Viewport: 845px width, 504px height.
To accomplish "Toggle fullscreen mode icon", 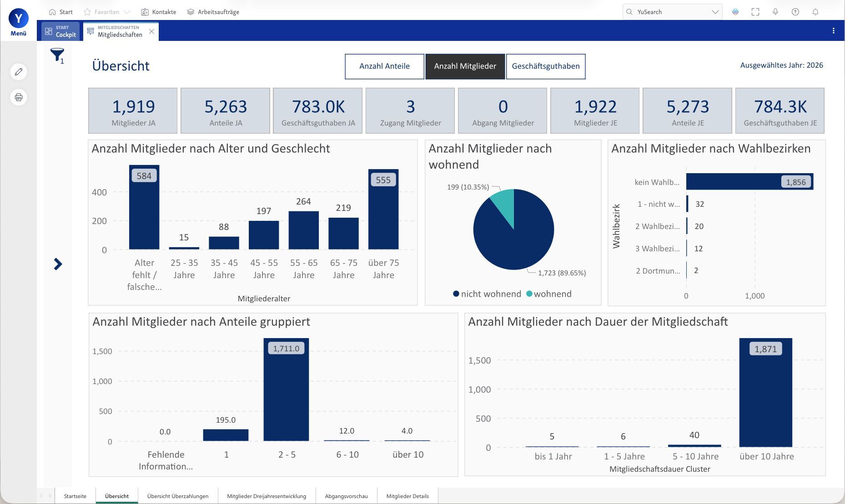I will click(755, 12).
